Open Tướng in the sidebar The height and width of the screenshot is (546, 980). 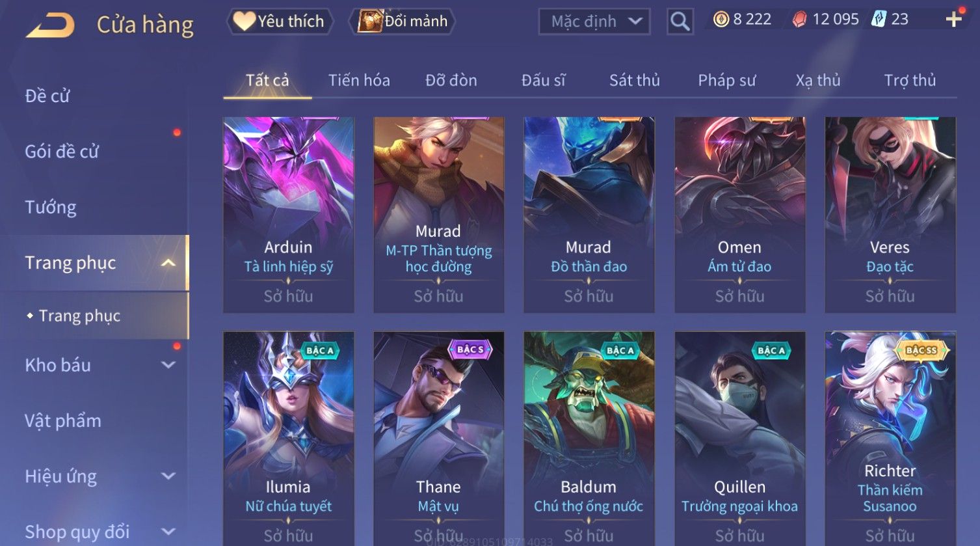tap(50, 208)
